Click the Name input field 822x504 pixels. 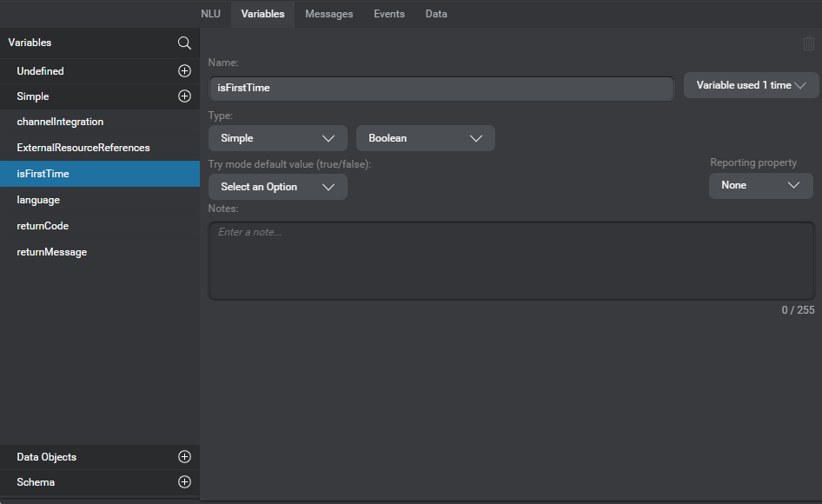pos(441,88)
